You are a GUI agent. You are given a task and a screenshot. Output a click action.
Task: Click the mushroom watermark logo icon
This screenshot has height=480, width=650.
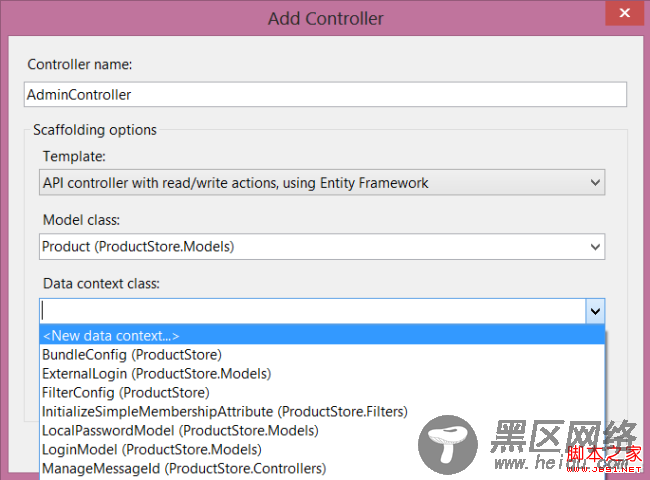[x=448, y=444]
